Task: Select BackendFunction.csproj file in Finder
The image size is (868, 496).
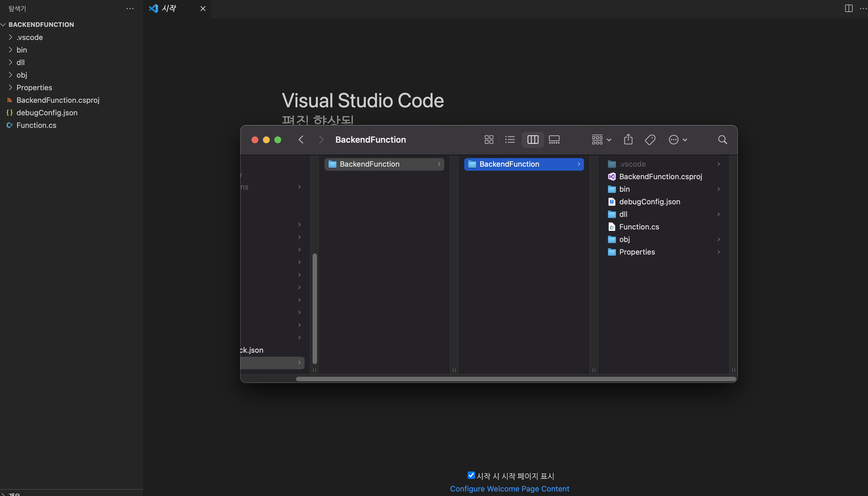Action: [x=664, y=177]
